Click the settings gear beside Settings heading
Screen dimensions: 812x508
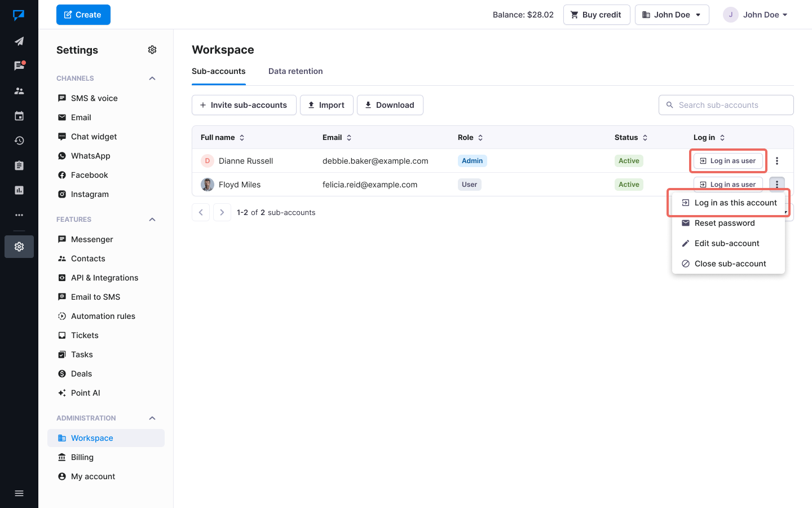tap(152, 50)
